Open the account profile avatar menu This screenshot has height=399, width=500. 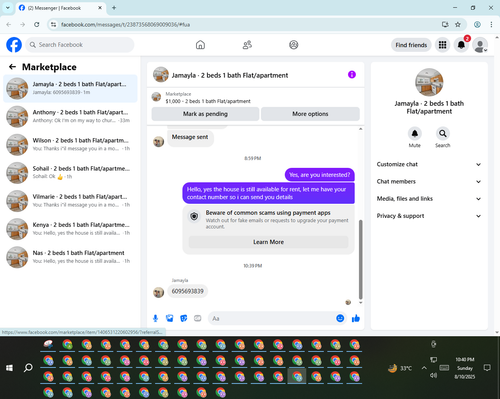click(x=480, y=45)
